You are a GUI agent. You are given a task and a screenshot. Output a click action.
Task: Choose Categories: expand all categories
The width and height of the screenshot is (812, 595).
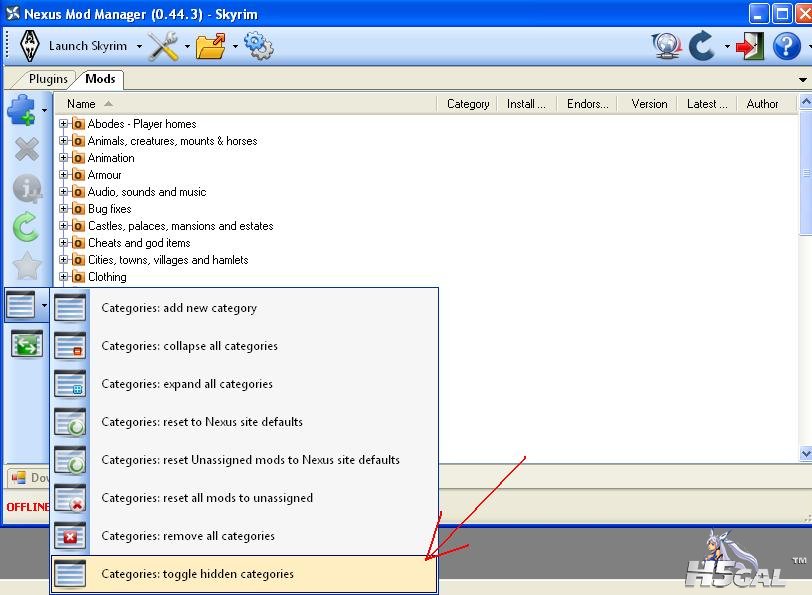244,384
